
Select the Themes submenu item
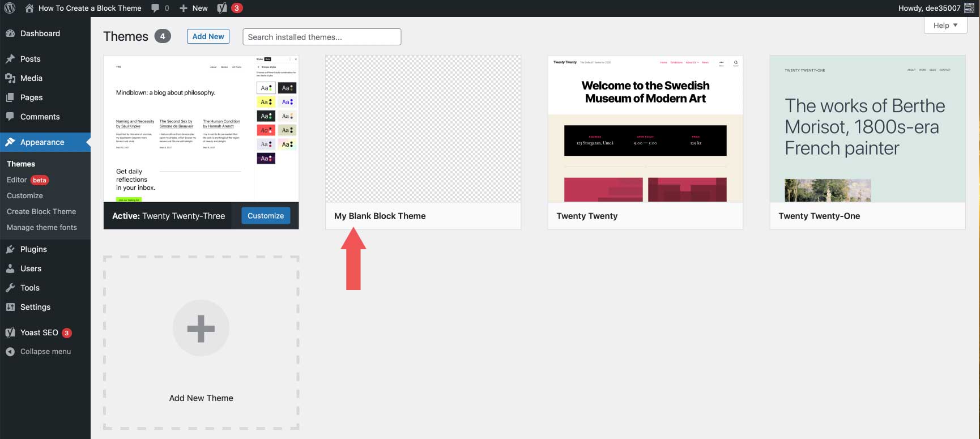click(21, 164)
